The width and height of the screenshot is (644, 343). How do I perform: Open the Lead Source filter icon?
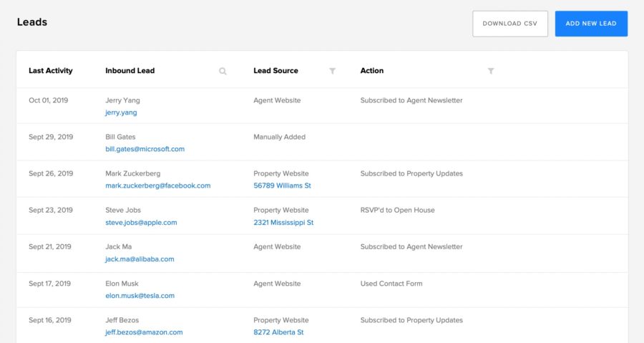click(332, 71)
